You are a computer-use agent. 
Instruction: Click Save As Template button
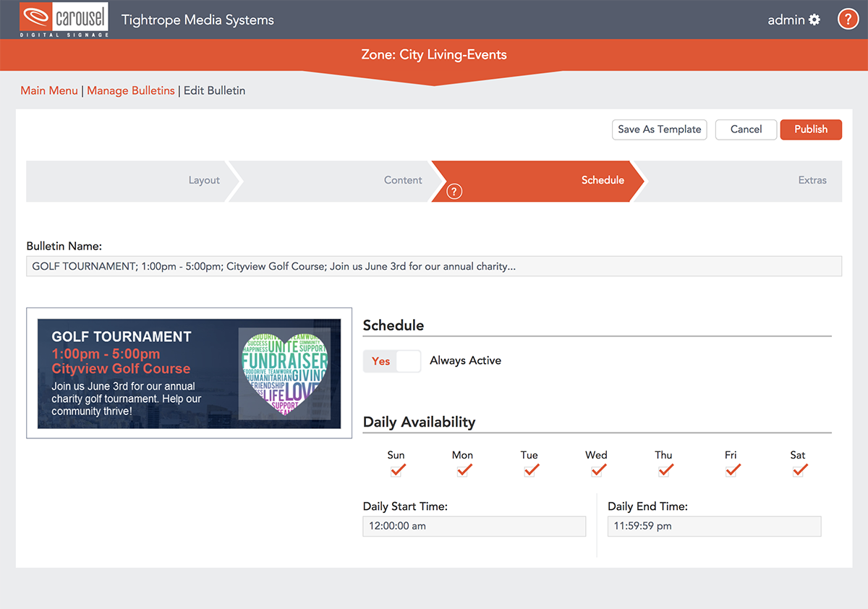(x=659, y=129)
